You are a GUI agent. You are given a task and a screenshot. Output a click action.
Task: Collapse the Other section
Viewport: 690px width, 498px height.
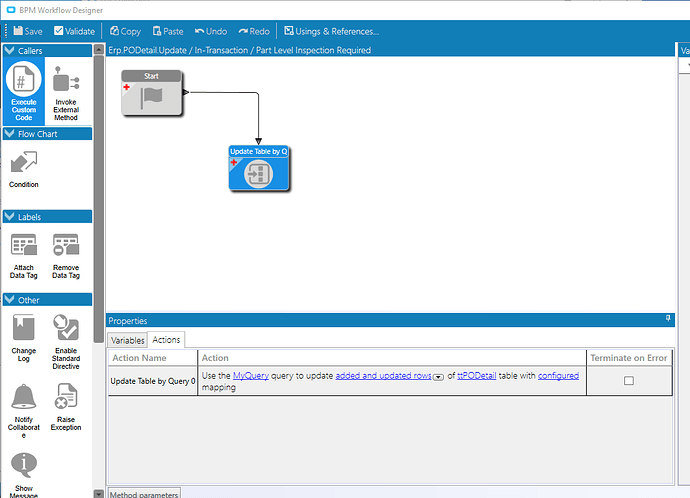10,300
